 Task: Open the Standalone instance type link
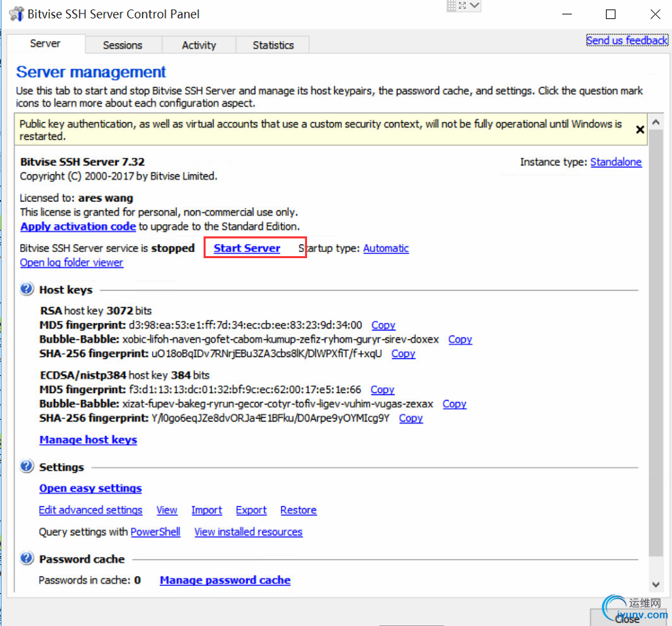616,162
